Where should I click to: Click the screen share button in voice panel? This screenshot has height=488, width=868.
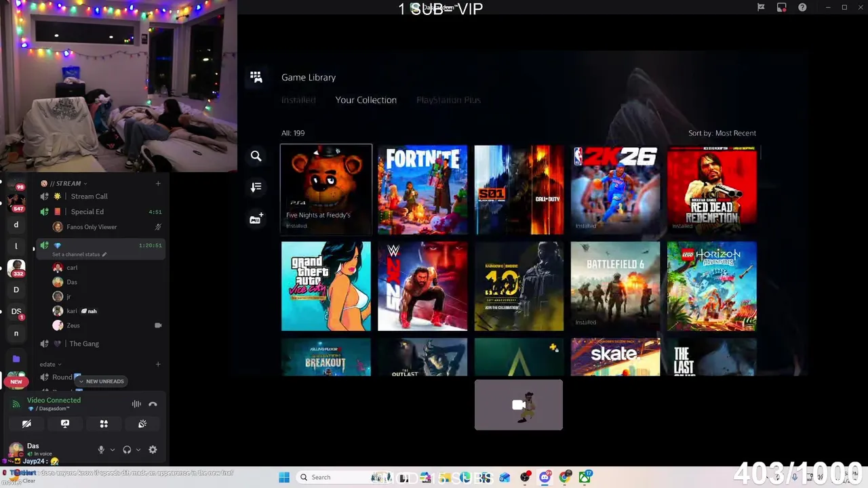click(65, 424)
